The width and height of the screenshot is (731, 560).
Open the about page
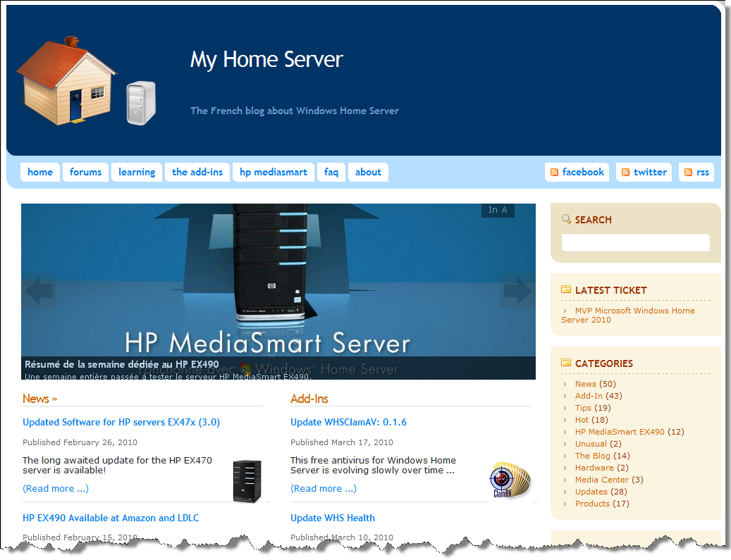tap(368, 172)
